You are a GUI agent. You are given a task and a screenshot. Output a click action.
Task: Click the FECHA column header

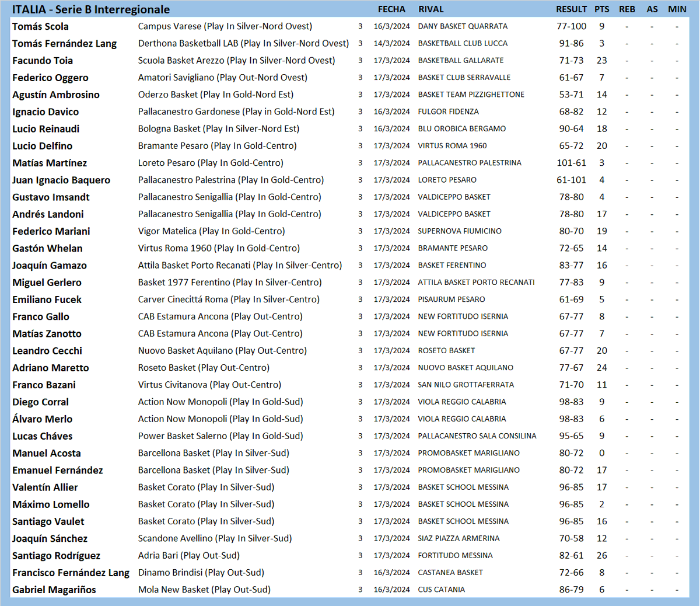pyautogui.click(x=391, y=9)
